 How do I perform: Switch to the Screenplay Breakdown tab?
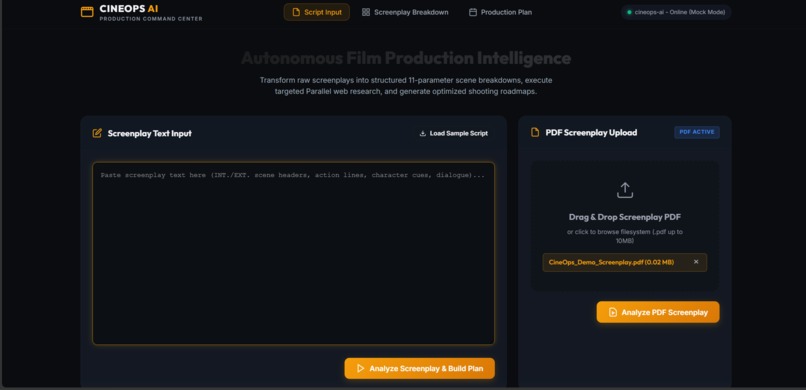[x=405, y=12]
